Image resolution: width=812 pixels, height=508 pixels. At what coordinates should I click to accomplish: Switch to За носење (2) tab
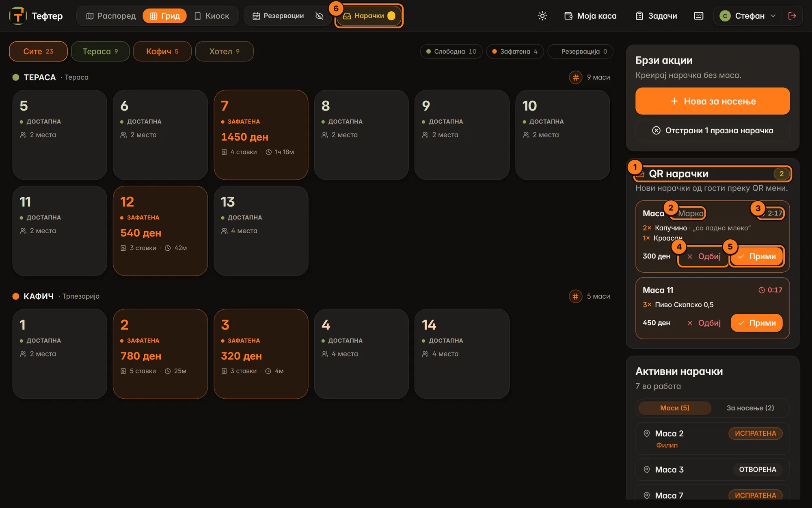[x=750, y=408]
